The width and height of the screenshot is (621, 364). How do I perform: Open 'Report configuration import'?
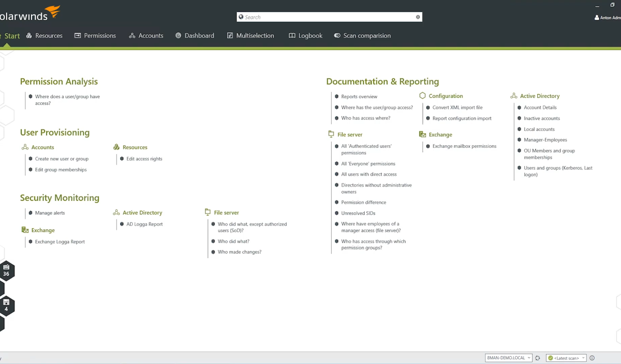pos(462,118)
